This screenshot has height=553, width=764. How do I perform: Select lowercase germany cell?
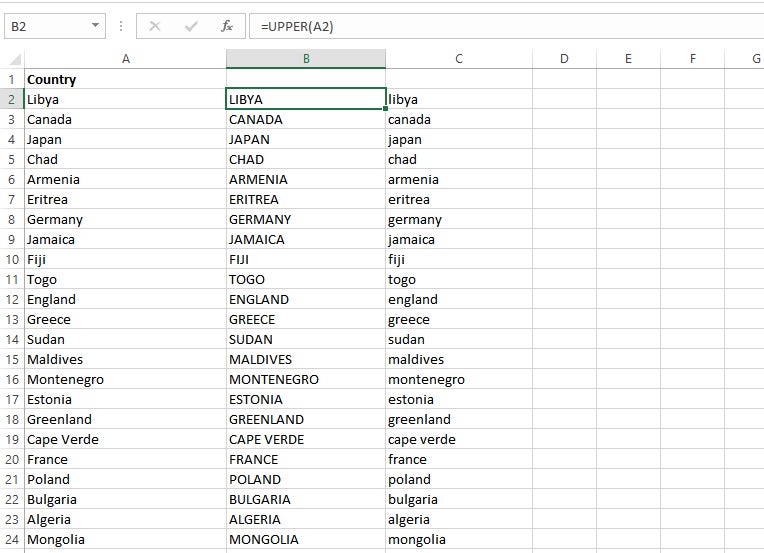[459, 219]
